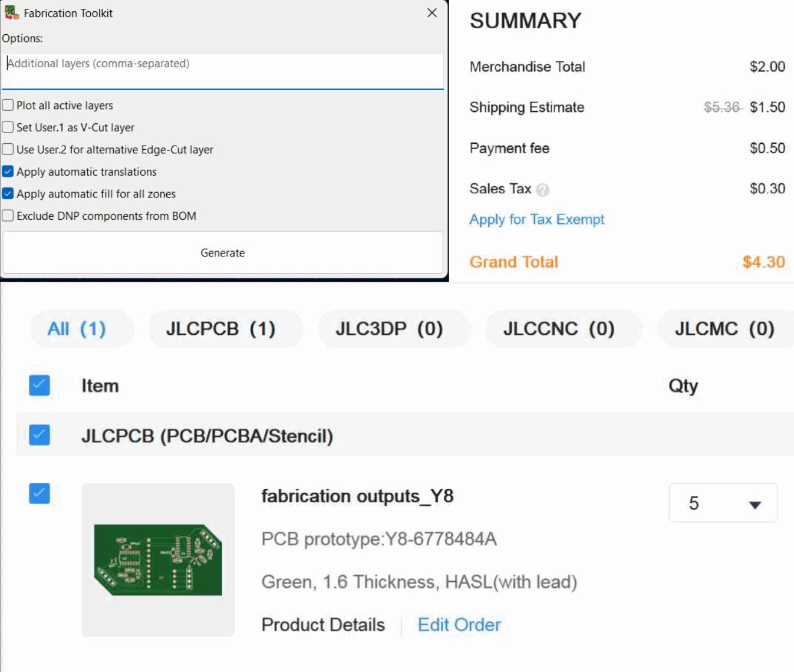
Task: Click the Sales Tax help icon
Action: [543, 190]
